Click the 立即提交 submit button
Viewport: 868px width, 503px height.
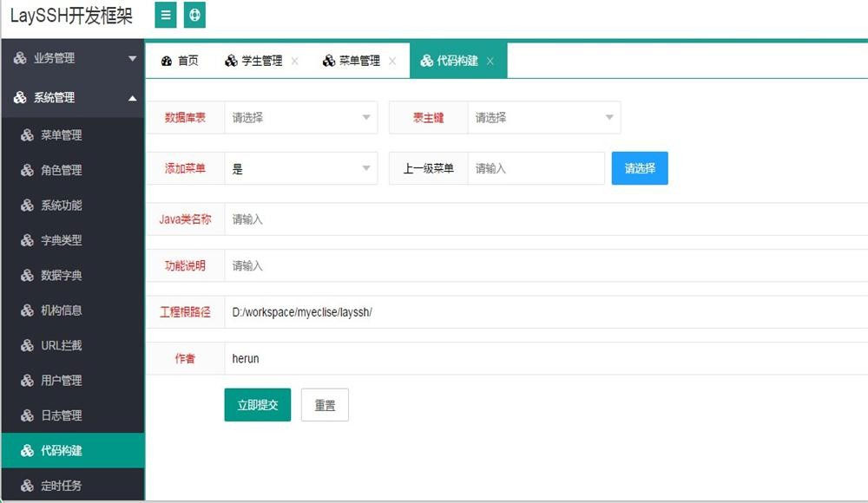click(257, 404)
